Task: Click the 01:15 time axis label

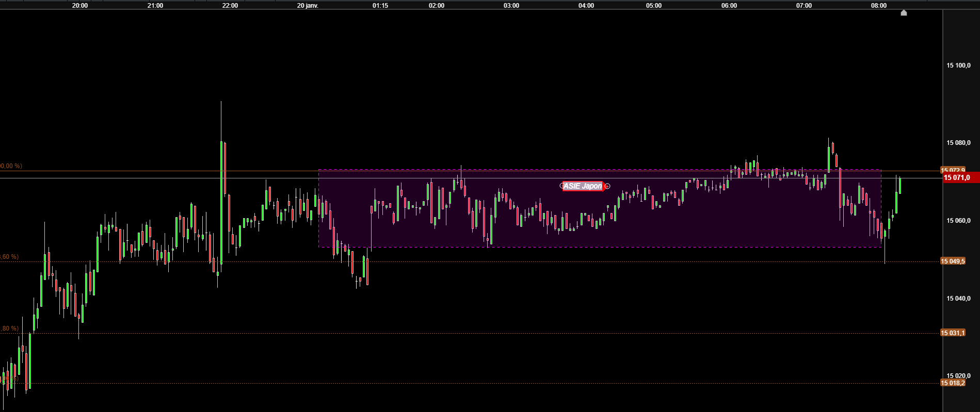Action: [380, 6]
